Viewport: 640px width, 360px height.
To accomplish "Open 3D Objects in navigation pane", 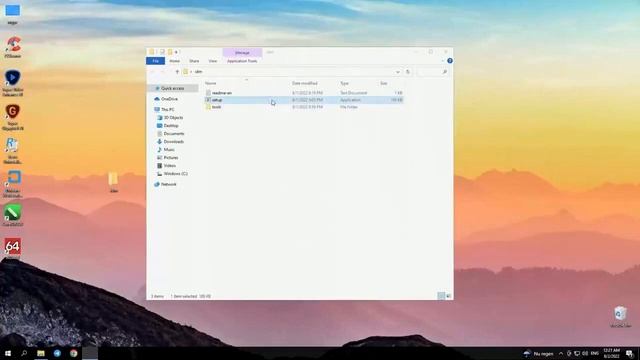I will click(x=173, y=118).
